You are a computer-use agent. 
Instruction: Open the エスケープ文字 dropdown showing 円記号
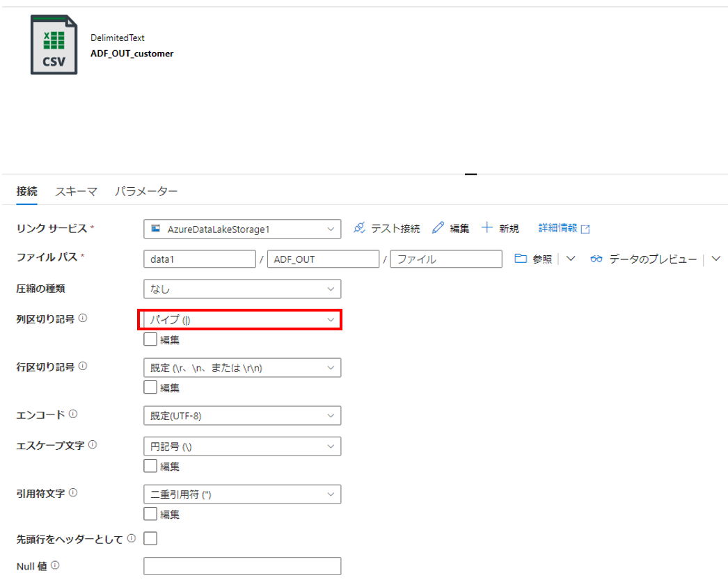pyautogui.click(x=242, y=446)
